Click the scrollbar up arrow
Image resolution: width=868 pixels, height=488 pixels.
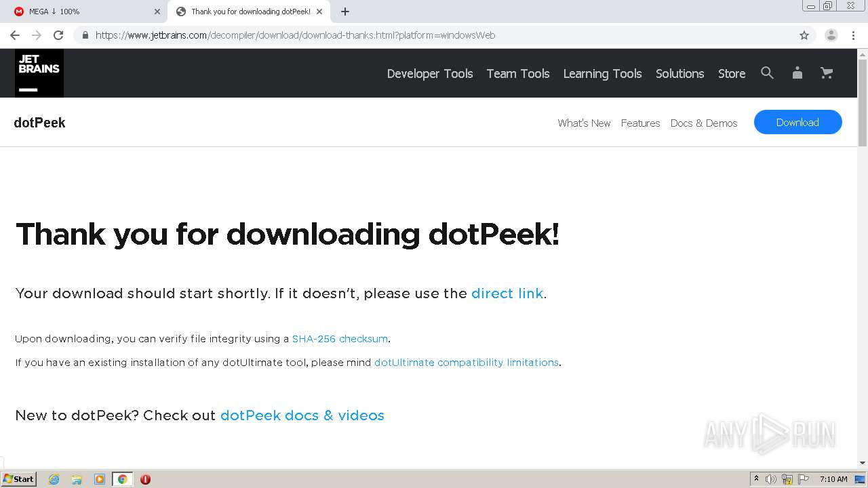(863, 53)
